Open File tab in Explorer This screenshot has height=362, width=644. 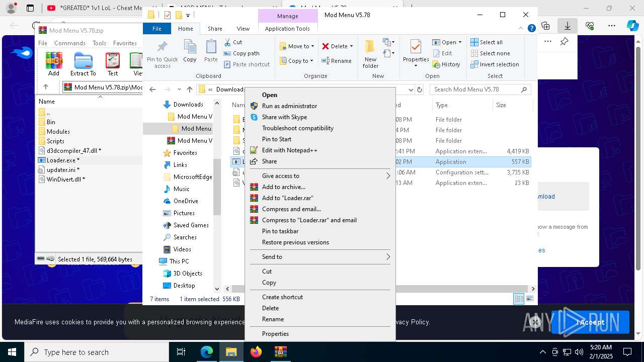(157, 29)
